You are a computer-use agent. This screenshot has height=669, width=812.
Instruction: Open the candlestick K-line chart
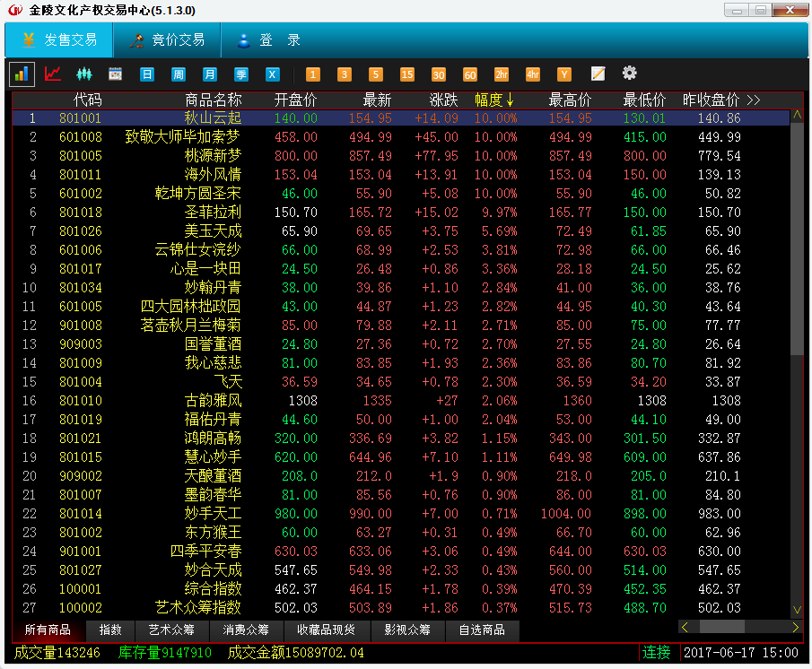84,74
